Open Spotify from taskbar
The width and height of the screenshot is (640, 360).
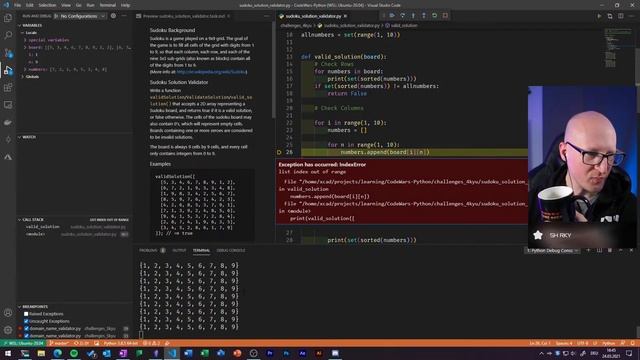[x=74, y=353]
